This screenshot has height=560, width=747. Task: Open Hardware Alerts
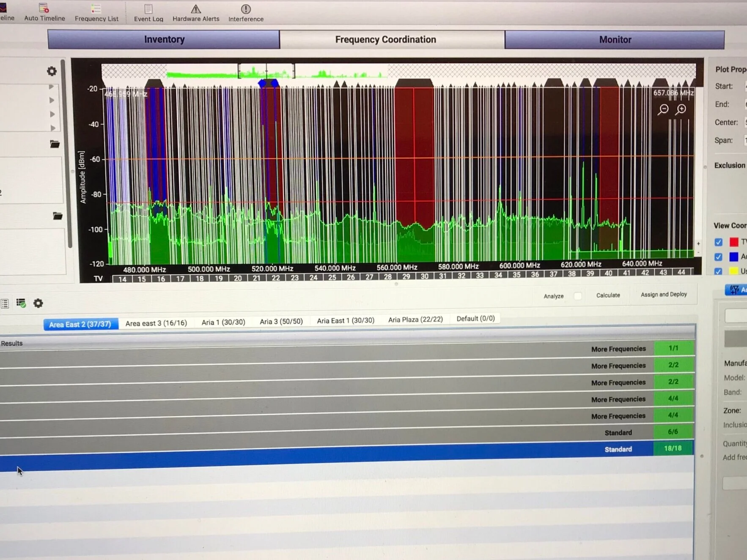tap(196, 13)
